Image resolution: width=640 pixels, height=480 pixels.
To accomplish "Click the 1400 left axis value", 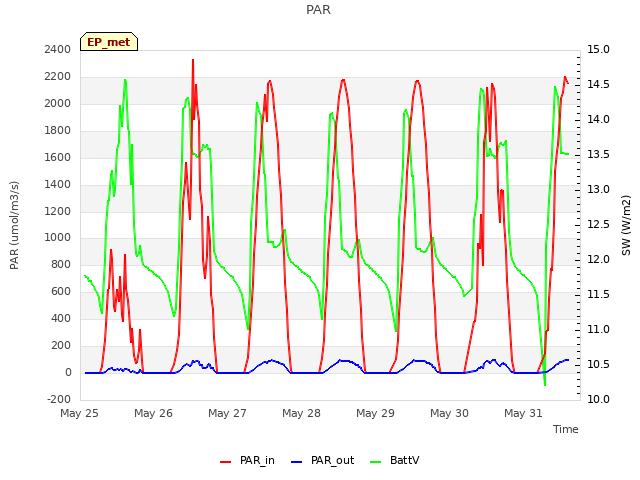I will 58,184.
